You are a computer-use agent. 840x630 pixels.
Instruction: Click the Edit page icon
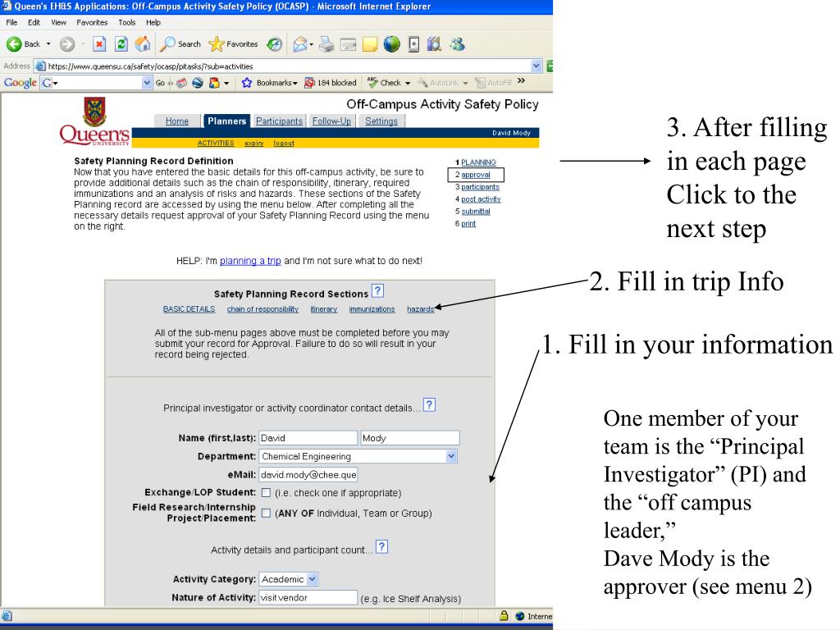pyautogui.click(x=348, y=44)
